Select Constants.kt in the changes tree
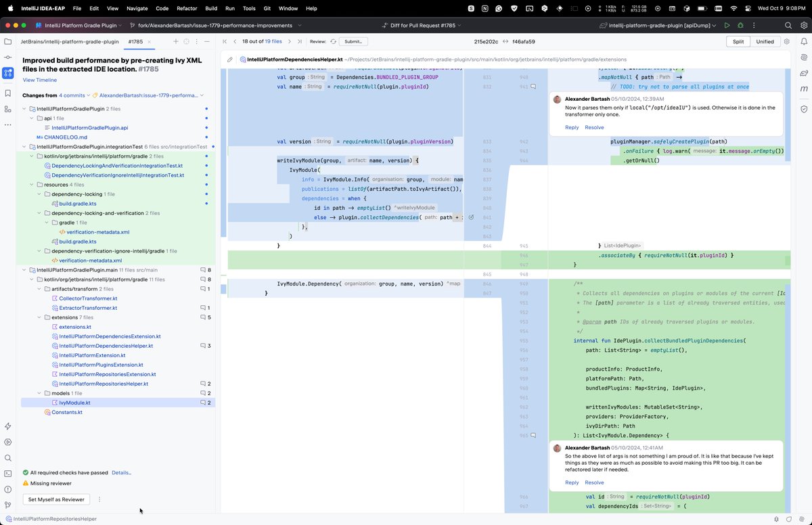 coord(67,412)
